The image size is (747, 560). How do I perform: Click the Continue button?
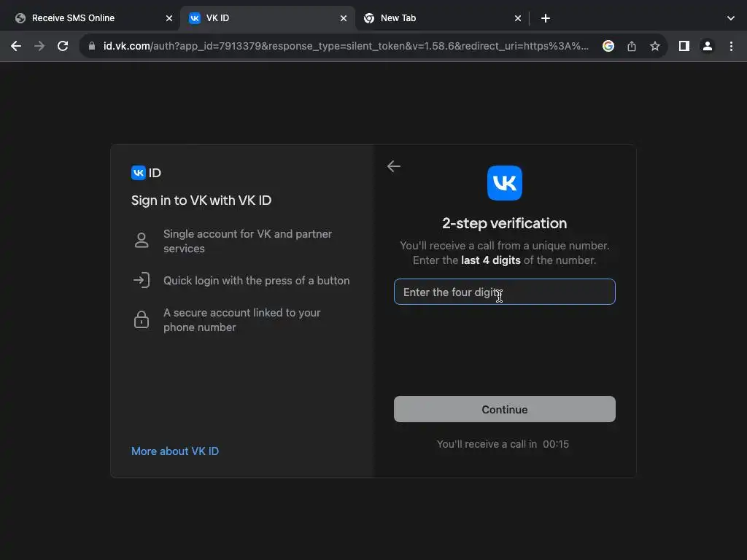click(x=505, y=409)
